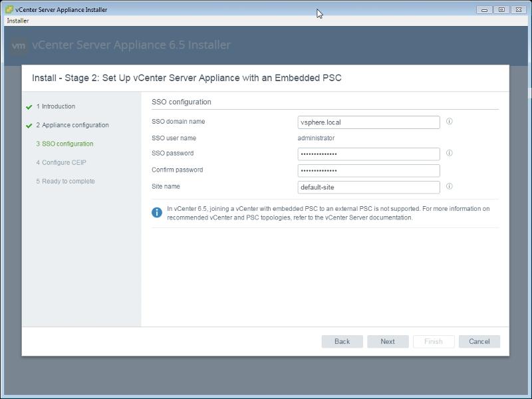Click the SSO user name label
532x399 pixels.
click(x=174, y=138)
